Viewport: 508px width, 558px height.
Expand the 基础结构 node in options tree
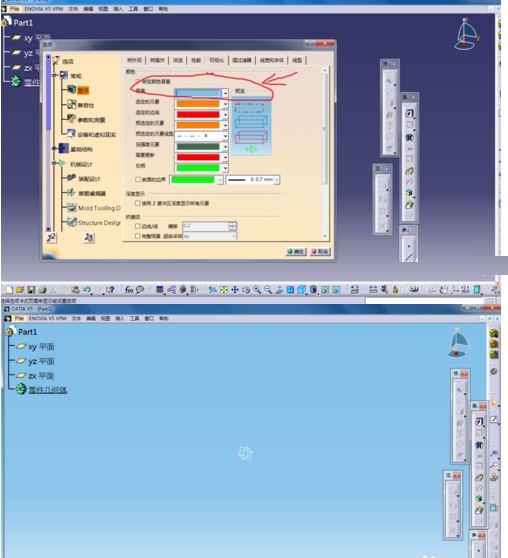[54, 148]
